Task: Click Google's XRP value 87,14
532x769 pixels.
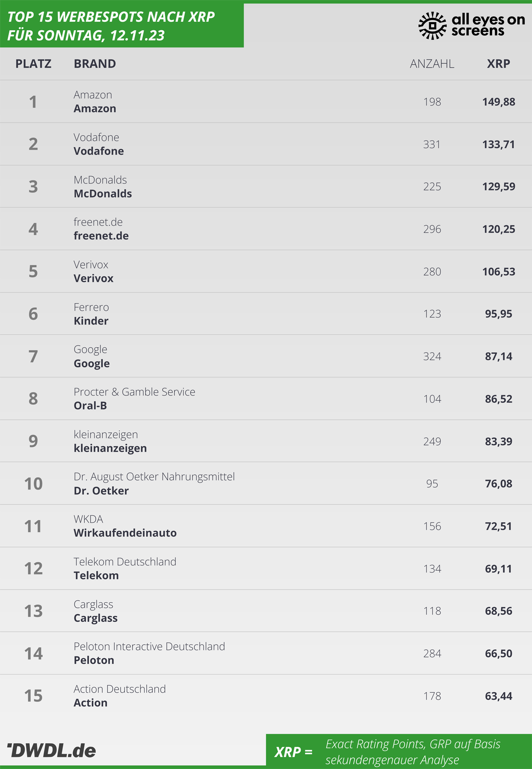Action: (x=499, y=357)
